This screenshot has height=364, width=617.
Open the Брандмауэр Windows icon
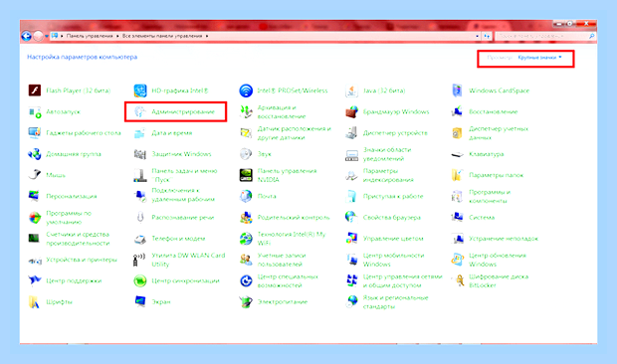(x=351, y=112)
